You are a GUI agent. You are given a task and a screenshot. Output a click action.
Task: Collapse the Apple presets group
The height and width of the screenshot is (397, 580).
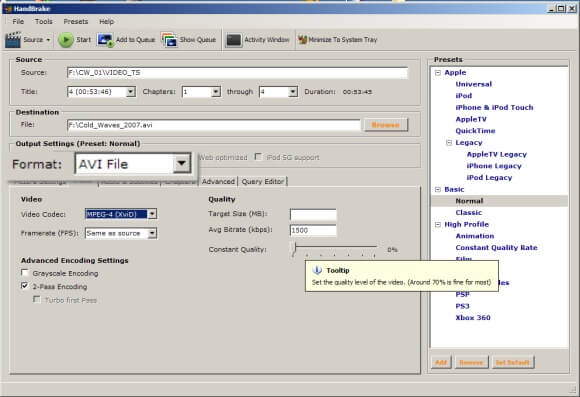point(438,73)
